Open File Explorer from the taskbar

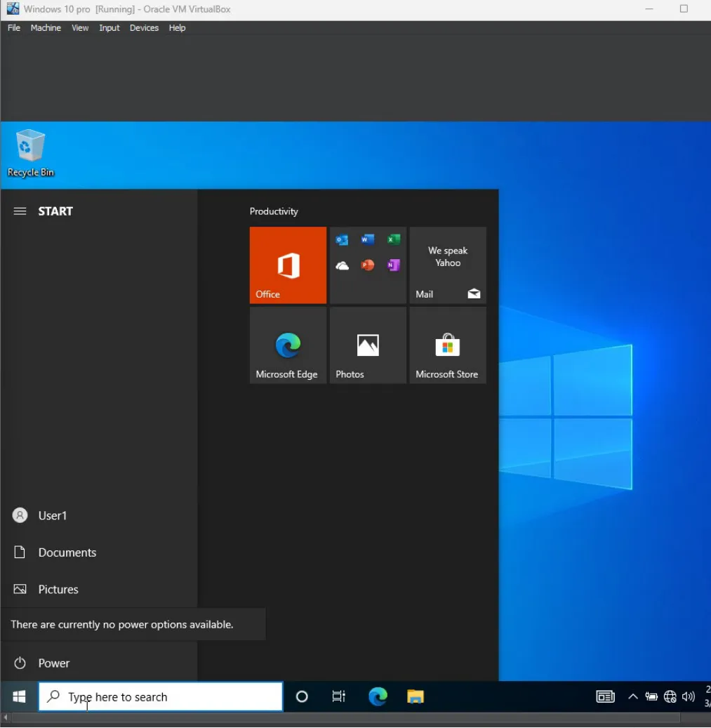pyautogui.click(x=416, y=696)
